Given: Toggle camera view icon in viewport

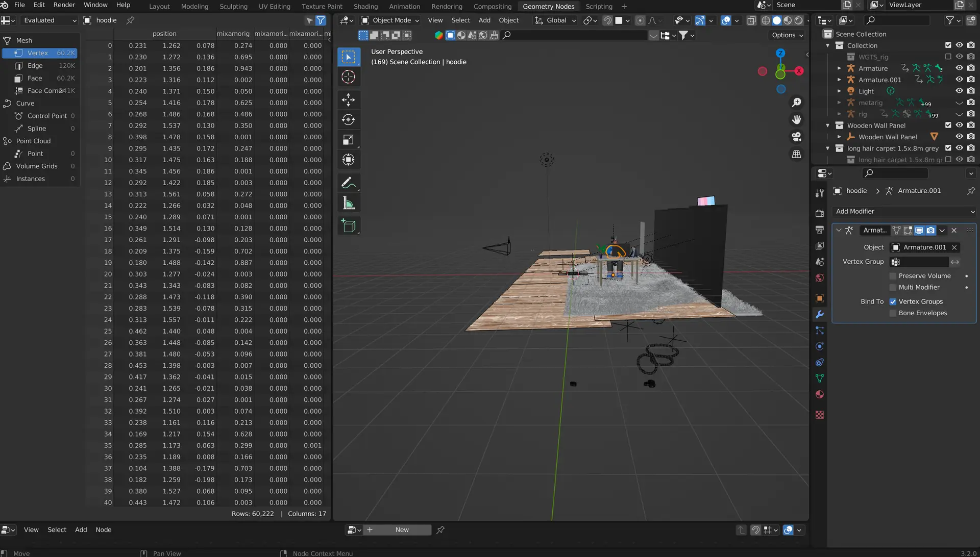Looking at the screenshot, I should pyautogui.click(x=796, y=137).
